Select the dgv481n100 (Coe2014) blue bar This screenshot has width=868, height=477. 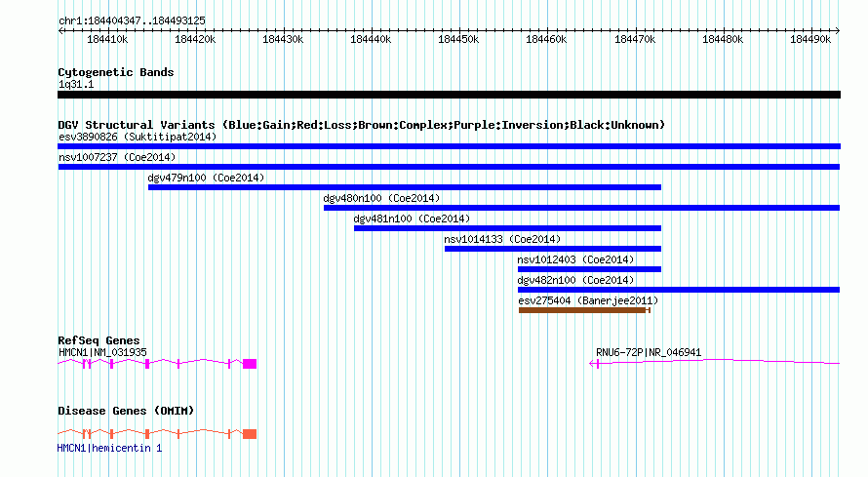tap(507, 228)
